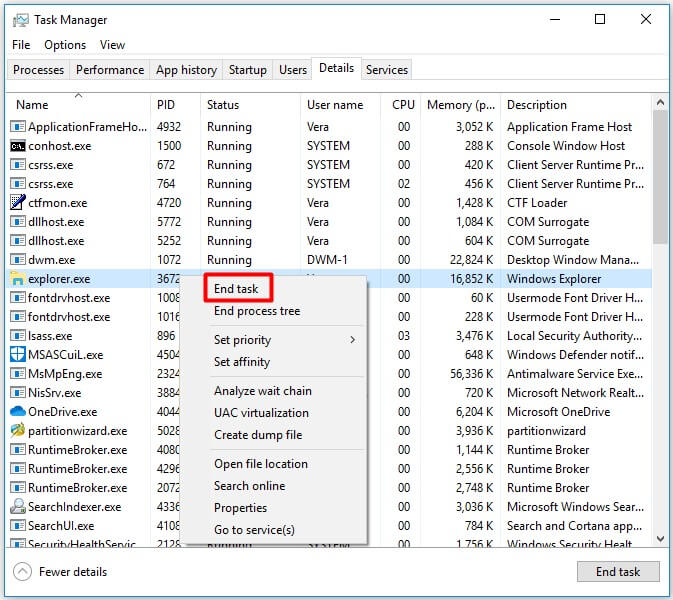The height and width of the screenshot is (600, 673).
Task: Choose End task in context menu
Action: [x=236, y=289]
